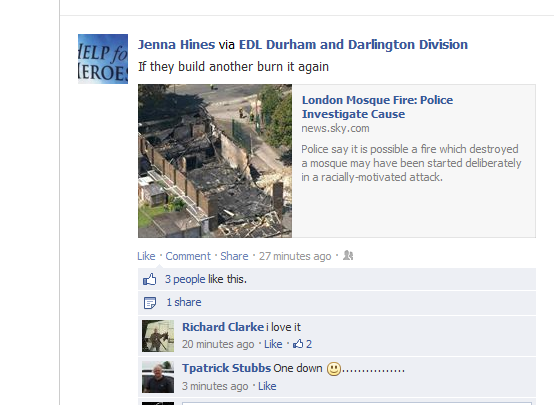Click the share note icon beside '1 share'
Screen dimensions: 554x405
click(150, 303)
